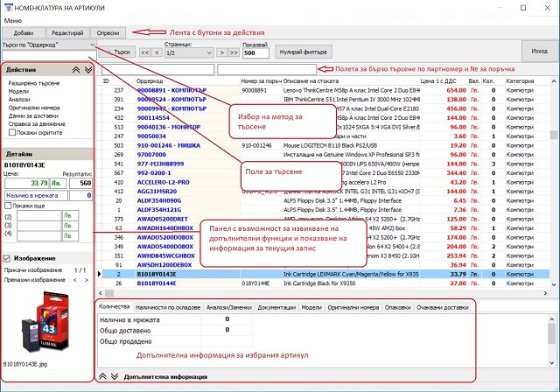The image size is (560, 392).
Task: Select row B1018Y0144E
Action: [x=325, y=283]
